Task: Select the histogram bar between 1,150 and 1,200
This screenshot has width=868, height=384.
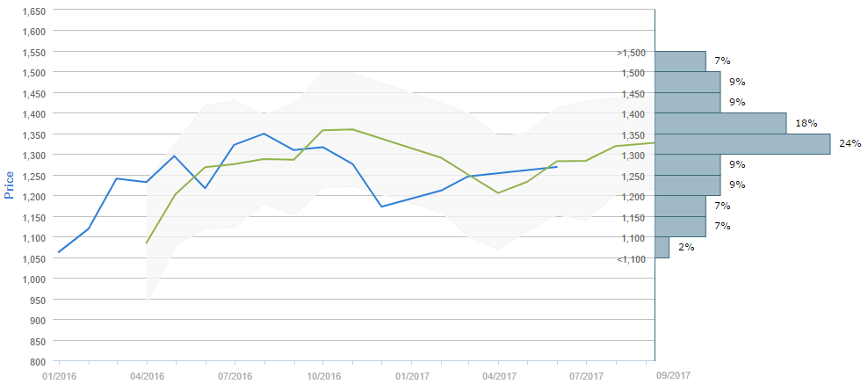Action: [681, 206]
